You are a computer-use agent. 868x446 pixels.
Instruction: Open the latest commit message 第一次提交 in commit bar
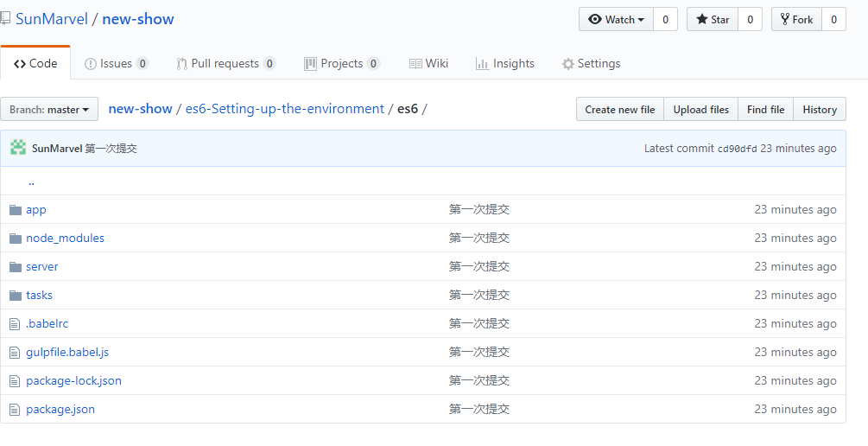click(111, 149)
